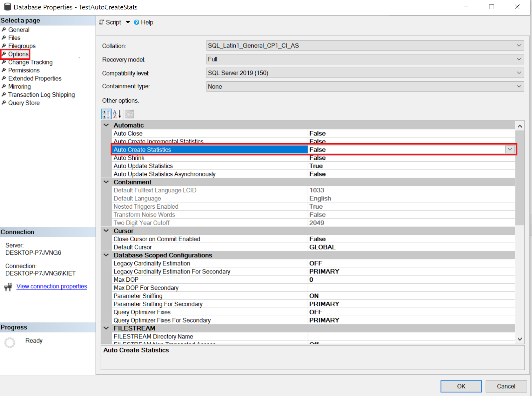Select the Transaction Log Shipping page
Image resolution: width=532 pixels, height=396 pixels.
coord(42,95)
